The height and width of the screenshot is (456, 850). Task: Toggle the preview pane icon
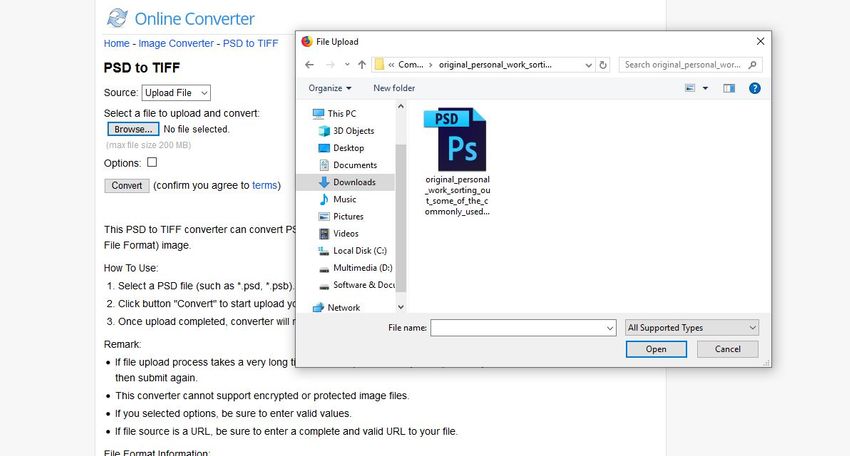point(728,88)
